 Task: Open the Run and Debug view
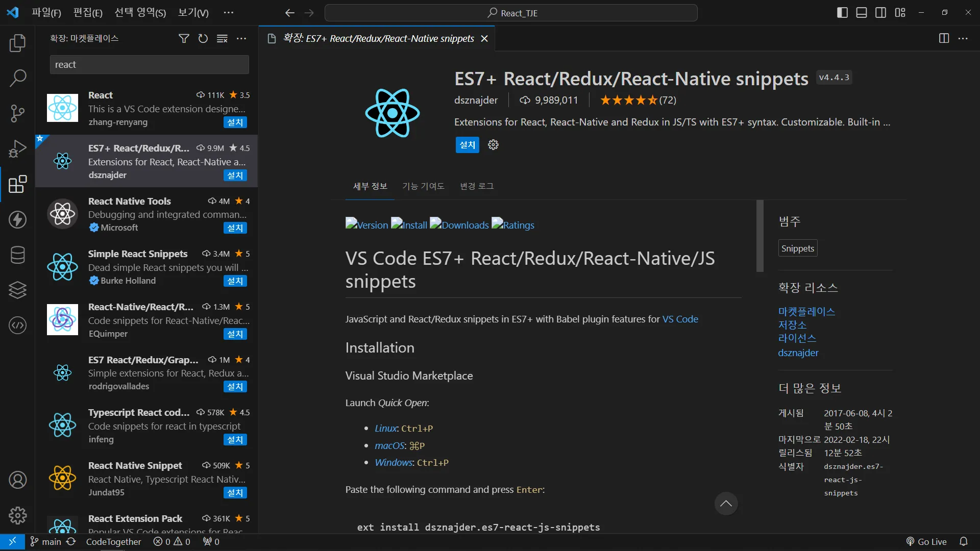(17, 149)
